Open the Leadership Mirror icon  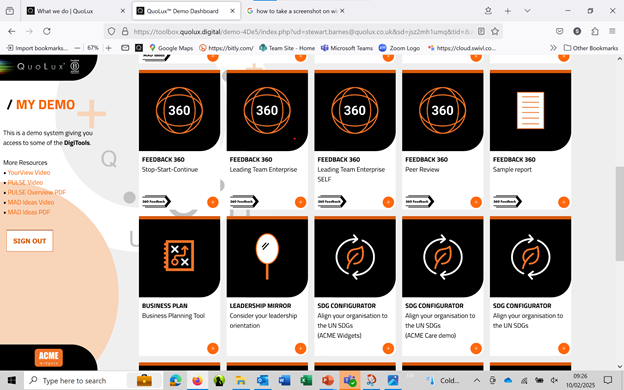pyautogui.click(x=267, y=256)
